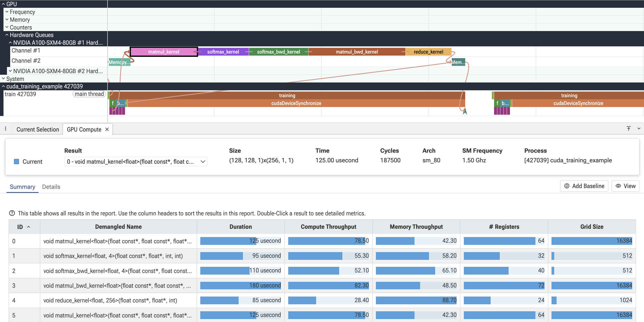Collapse the bottom panel with chevron

[639, 129]
